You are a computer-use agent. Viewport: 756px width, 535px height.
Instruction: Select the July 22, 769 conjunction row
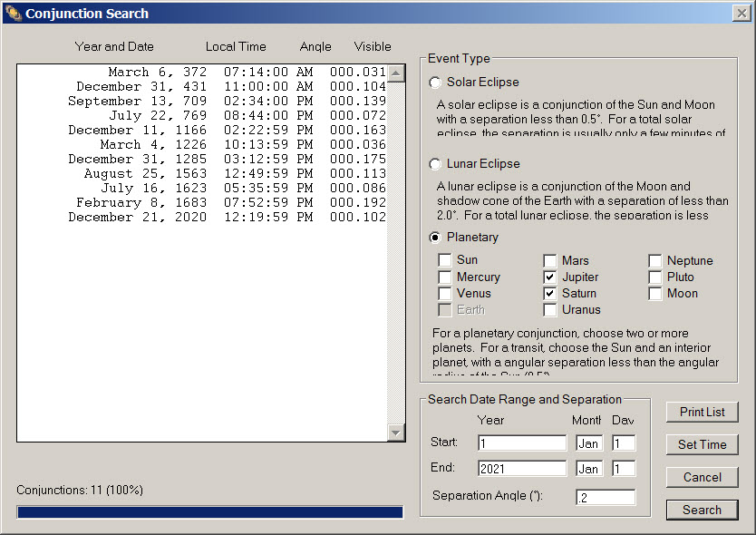pos(202,115)
